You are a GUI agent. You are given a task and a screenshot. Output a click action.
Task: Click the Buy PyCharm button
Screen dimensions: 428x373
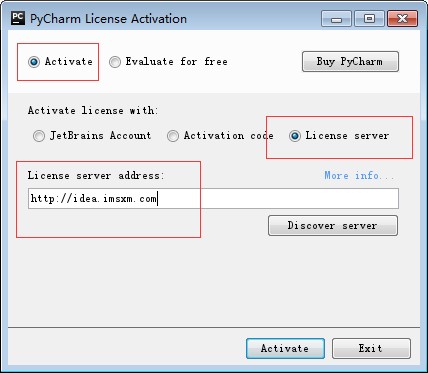pos(350,61)
